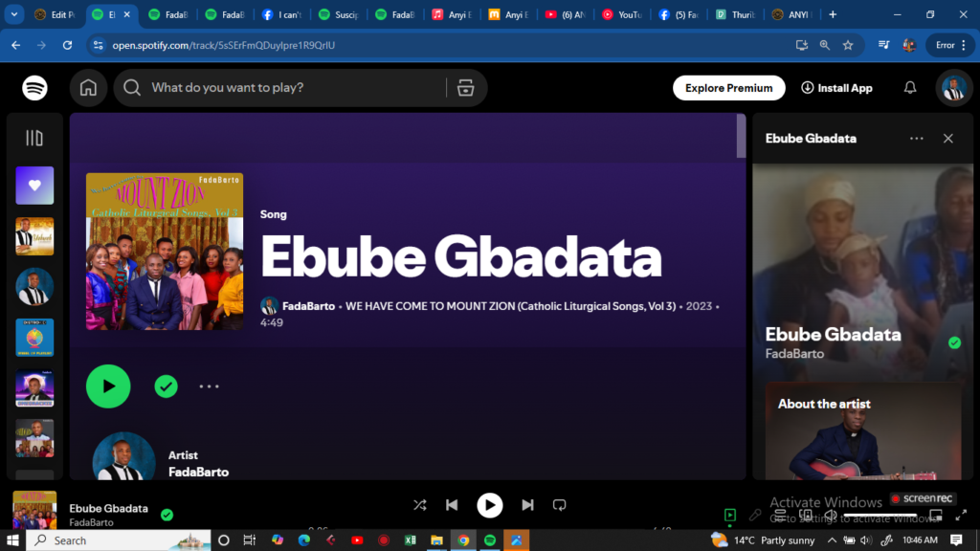This screenshot has width=980, height=551.
Task: Skip to the previous track
Action: pyautogui.click(x=452, y=505)
